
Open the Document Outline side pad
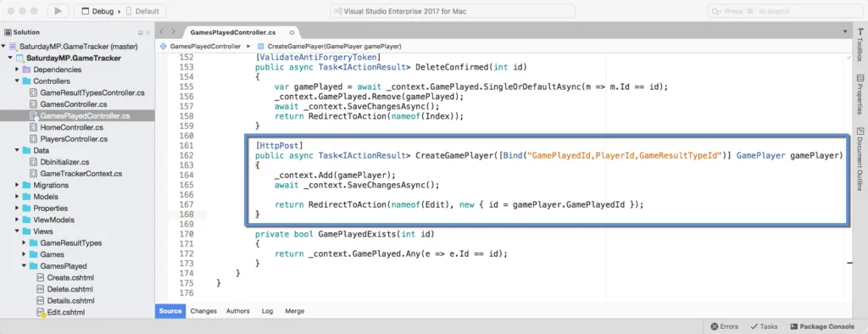(860, 159)
